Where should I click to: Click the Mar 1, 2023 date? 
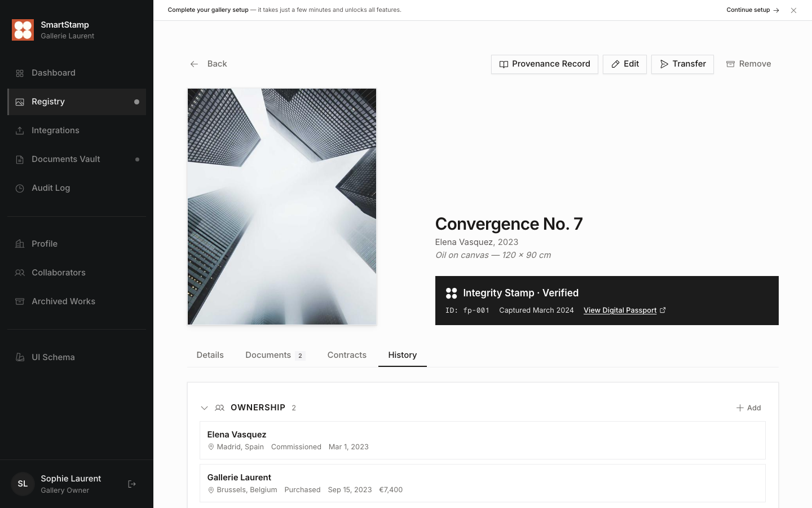(348, 446)
